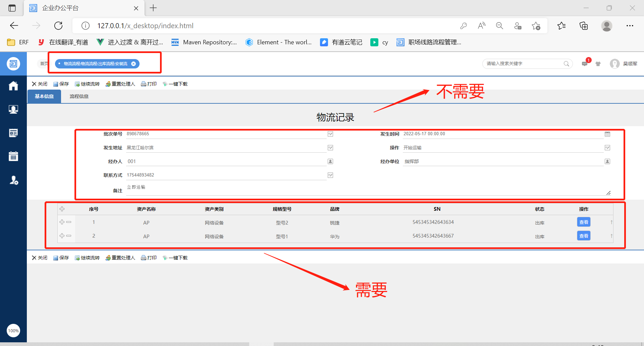Click the user settings icon in sidebar

13,180
